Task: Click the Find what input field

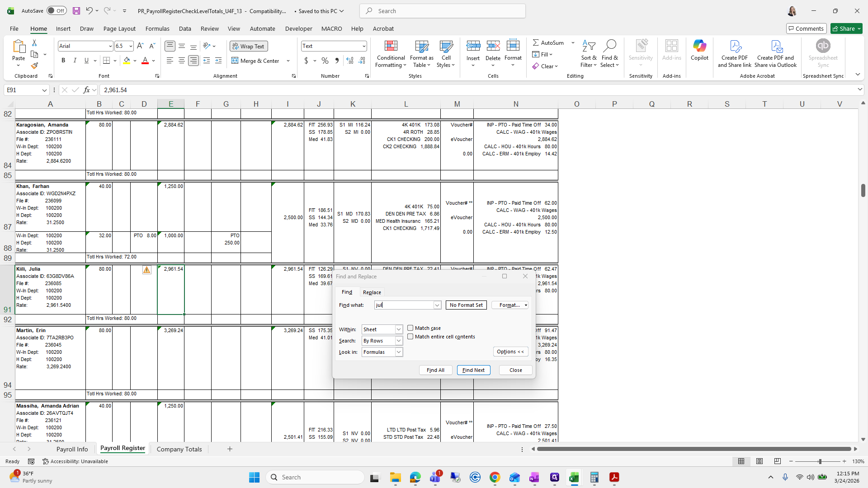Action: click(x=405, y=305)
